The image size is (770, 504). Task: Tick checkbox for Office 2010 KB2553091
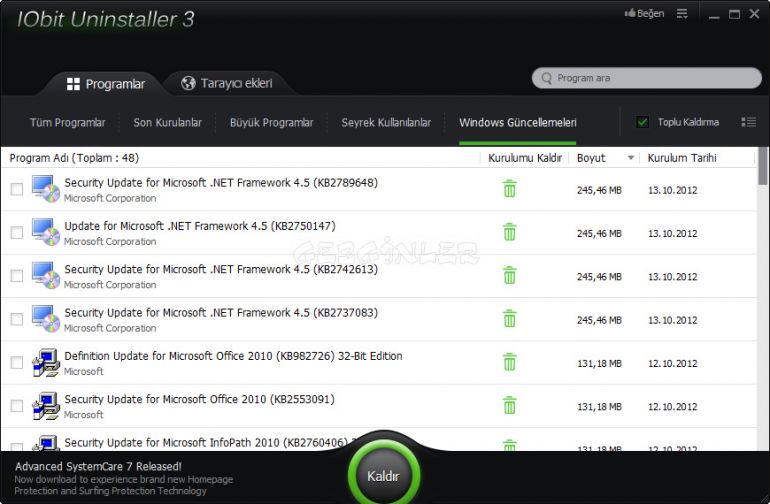[17, 406]
